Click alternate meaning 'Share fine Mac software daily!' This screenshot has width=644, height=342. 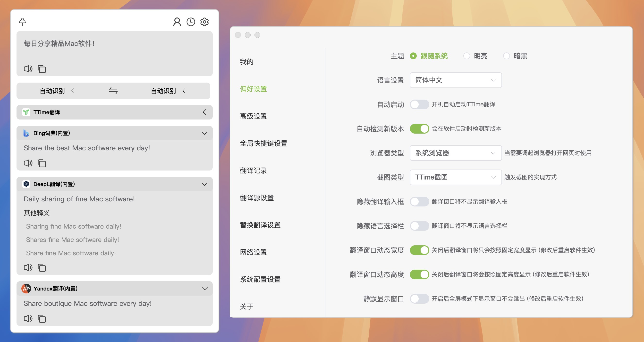71,253
